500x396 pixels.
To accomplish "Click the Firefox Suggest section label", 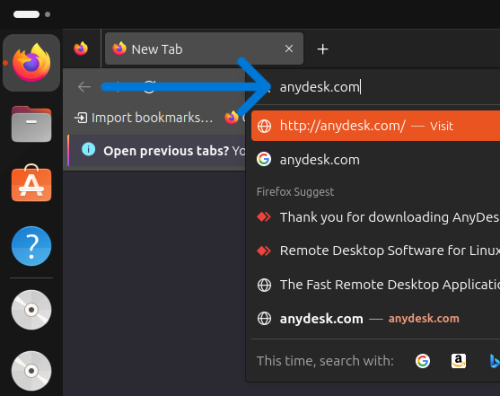I will click(x=295, y=192).
